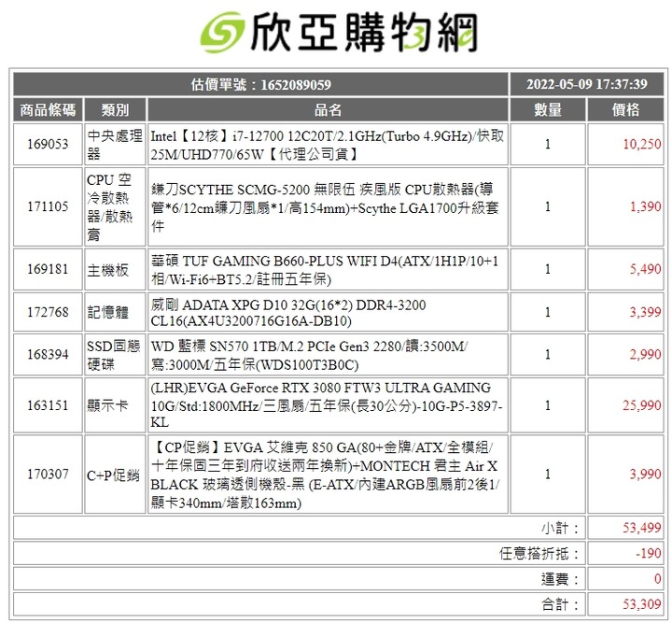Select product barcode 171105
Viewport: 672px width, 623px height.
(48, 206)
